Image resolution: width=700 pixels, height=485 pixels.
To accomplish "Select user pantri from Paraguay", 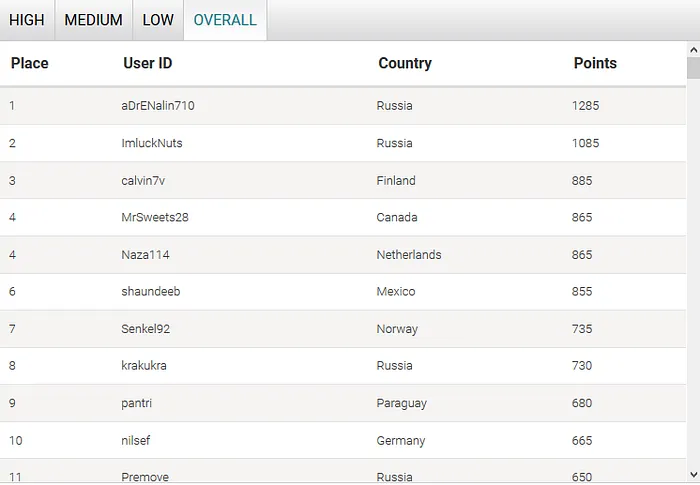I will [137, 403].
